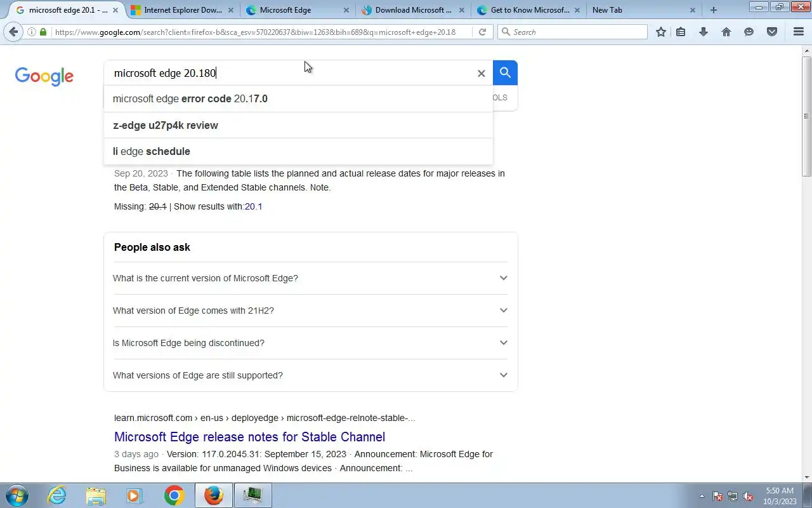
Task: Click the network icon in system tray
Action: point(733,496)
